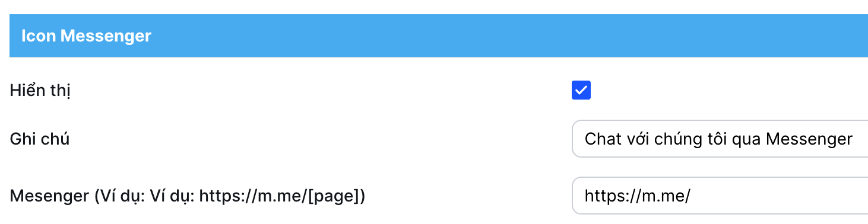
Task: Click the Ghi chú text field
Action: click(x=720, y=139)
